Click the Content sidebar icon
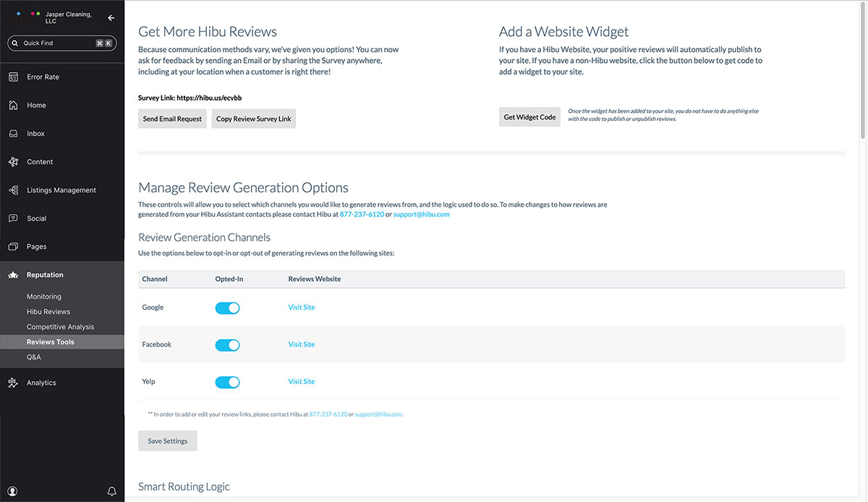868x502 pixels. 13,162
